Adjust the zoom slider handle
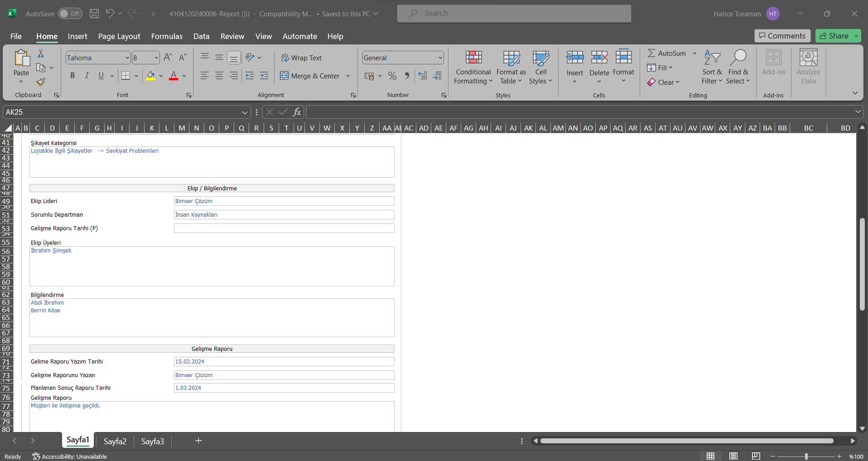Viewport: 868px width, 461px height. [806, 456]
